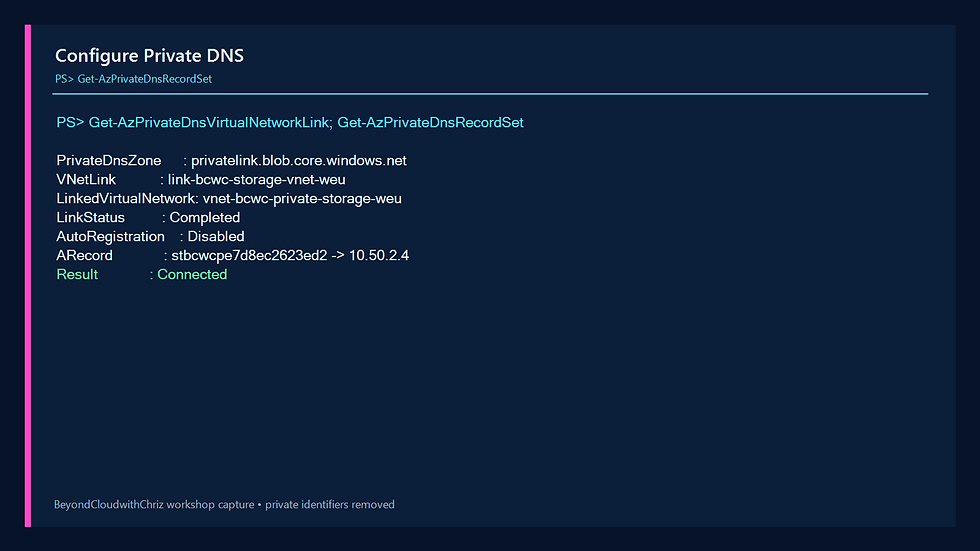This screenshot has width=980, height=551.
Task: Click the green 'Result' label
Action: point(77,275)
